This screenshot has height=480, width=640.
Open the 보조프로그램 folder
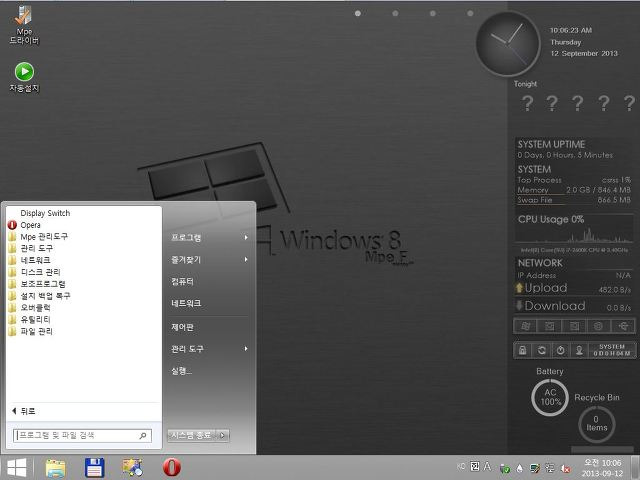click(37, 284)
